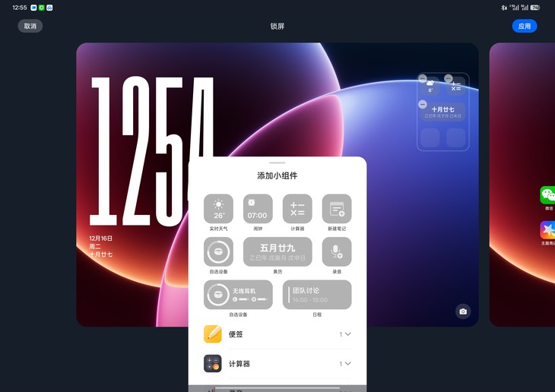This screenshot has width=555, height=392.
Task: Add the 无线耳机 wide device widget
Action: [238, 295]
